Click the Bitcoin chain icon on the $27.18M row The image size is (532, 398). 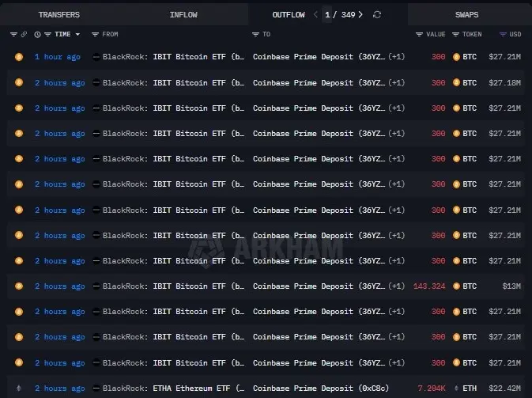(19, 82)
